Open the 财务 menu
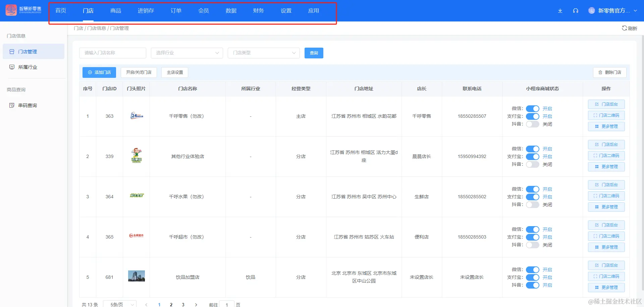 pos(259,11)
